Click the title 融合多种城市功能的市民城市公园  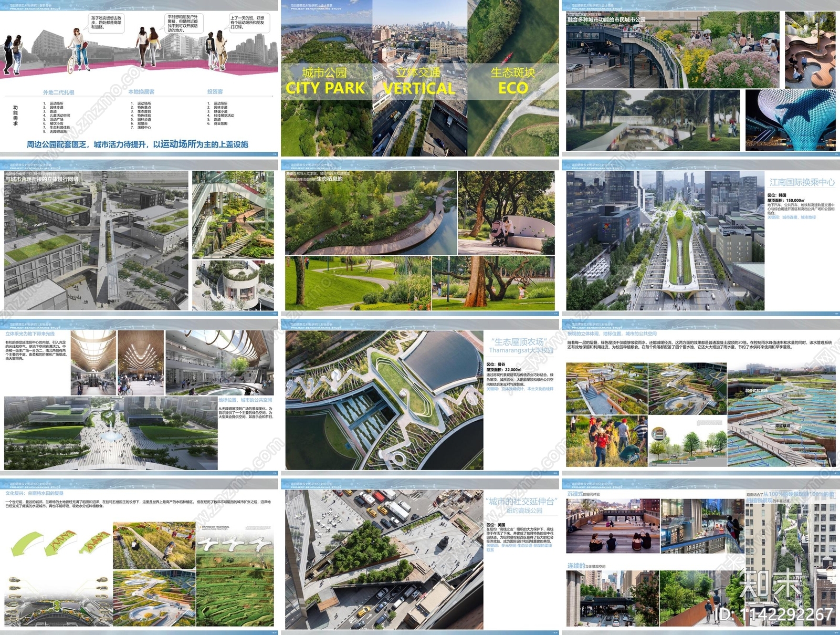tap(606, 19)
